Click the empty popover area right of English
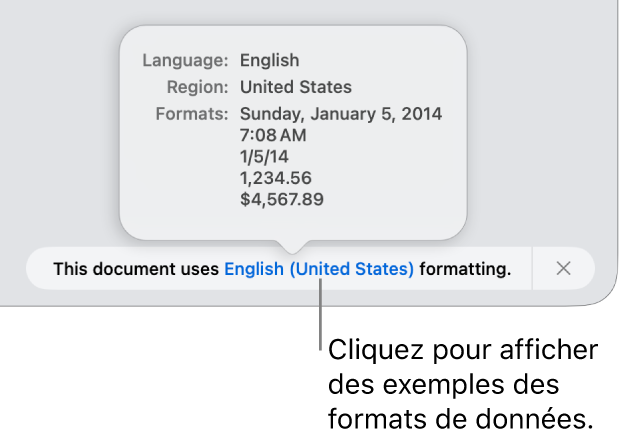 tap(380, 60)
